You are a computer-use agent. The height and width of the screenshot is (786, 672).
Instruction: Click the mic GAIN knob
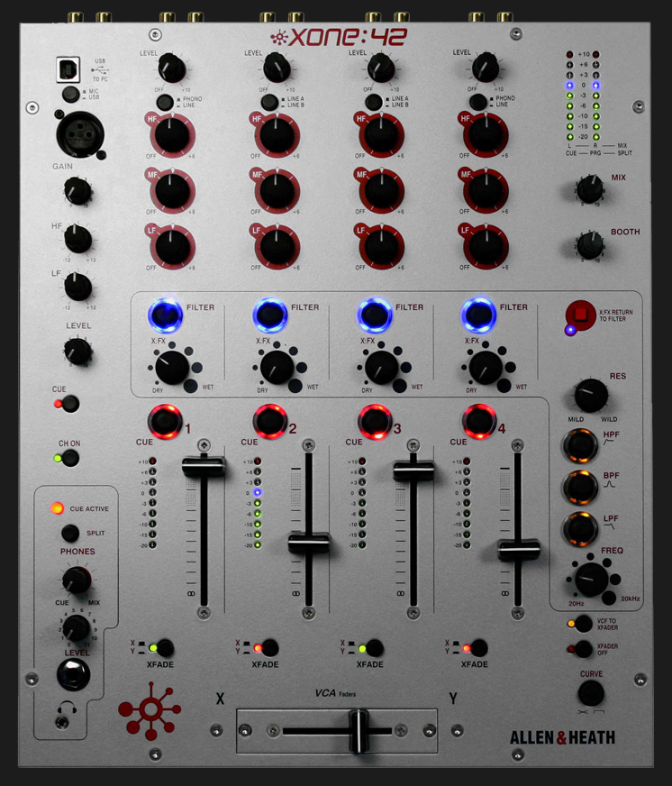point(77,191)
